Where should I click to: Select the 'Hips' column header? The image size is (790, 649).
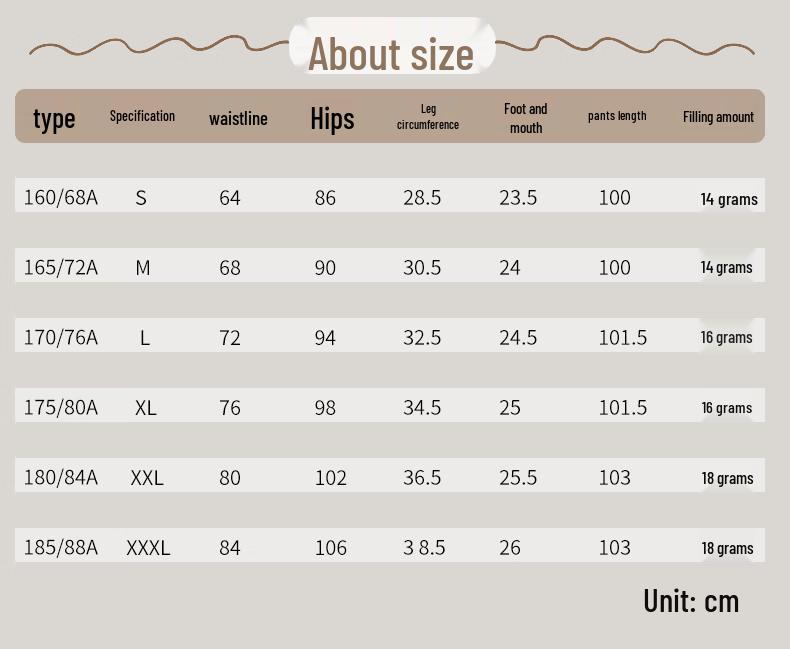332,118
